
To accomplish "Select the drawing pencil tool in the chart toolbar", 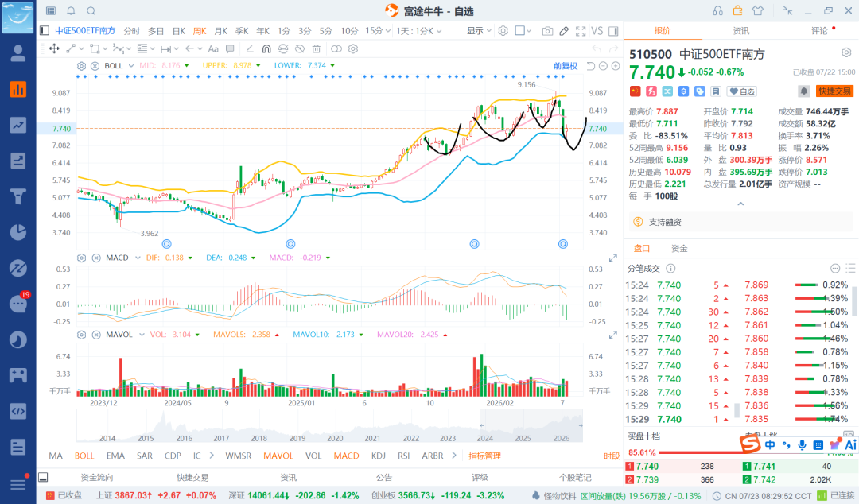I will tap(564, 31).
